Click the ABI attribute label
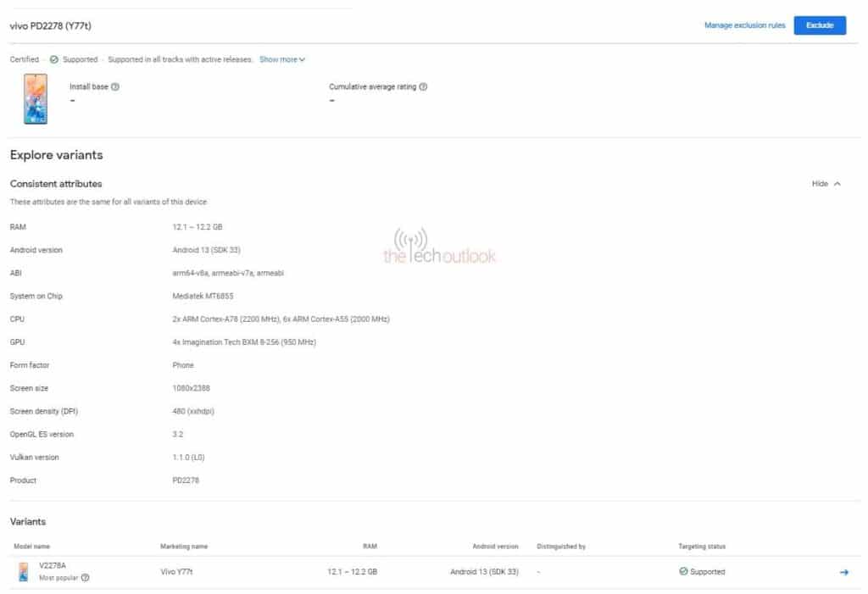Viewport: 868px width, 594px height. [x=15, y=273]
